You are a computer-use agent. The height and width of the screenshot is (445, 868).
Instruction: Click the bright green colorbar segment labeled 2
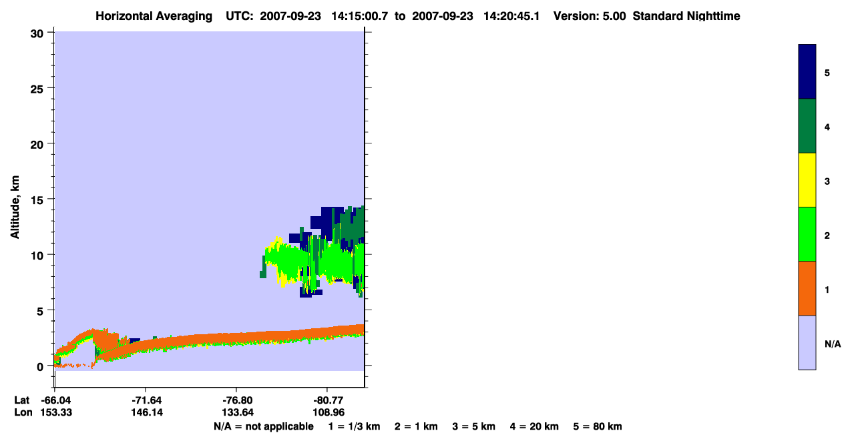807,234
